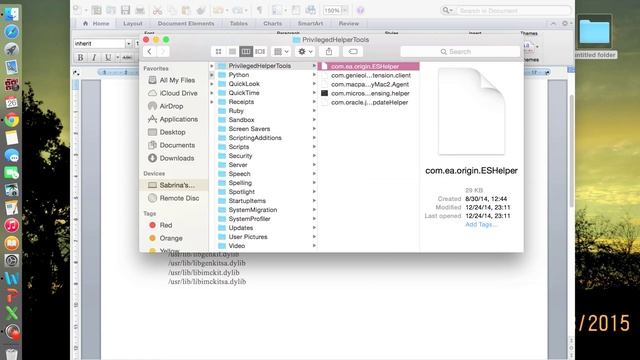The height and width of the screenshot is (360, 640).
Task: Open the Finder action gear menu
Action: [x=305, y=51]
